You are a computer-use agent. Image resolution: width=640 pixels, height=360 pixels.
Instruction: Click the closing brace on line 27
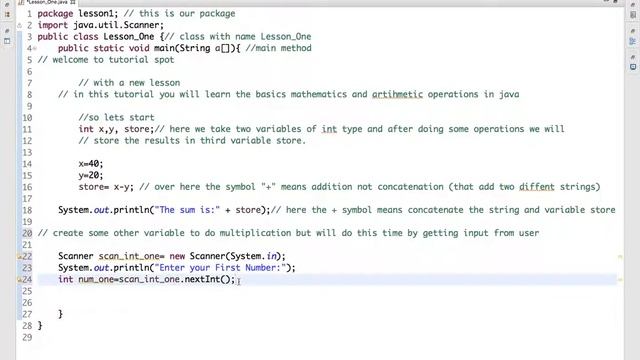[60, 314]
